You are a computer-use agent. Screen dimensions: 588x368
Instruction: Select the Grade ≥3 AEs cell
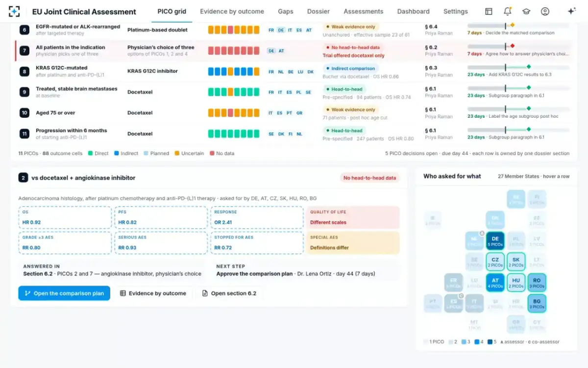(65, 243)
